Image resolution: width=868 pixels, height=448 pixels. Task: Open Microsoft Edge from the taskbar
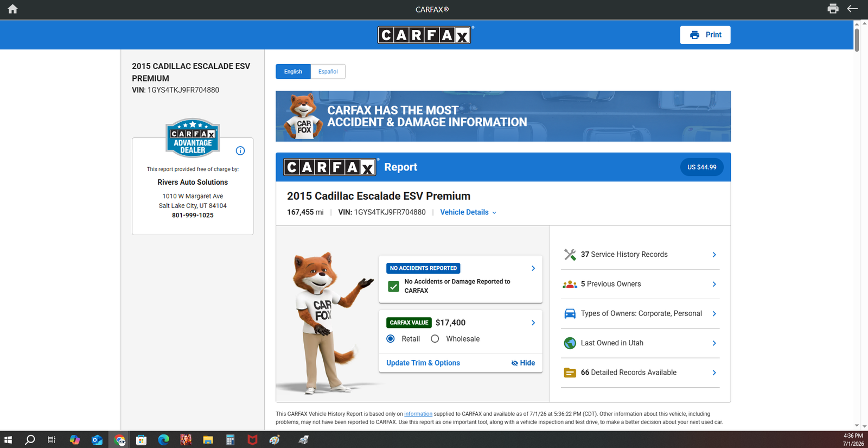pyautogui.click(x=163, y=440)
